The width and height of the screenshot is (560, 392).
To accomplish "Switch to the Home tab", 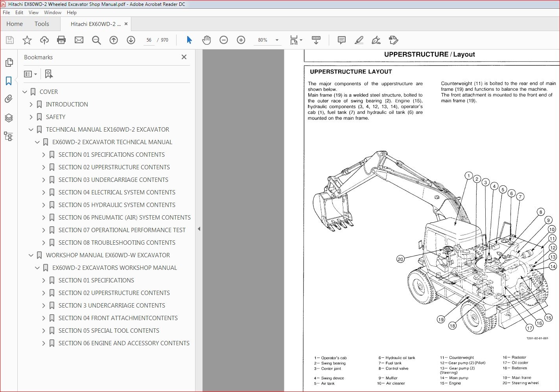I will click(15, 24).
